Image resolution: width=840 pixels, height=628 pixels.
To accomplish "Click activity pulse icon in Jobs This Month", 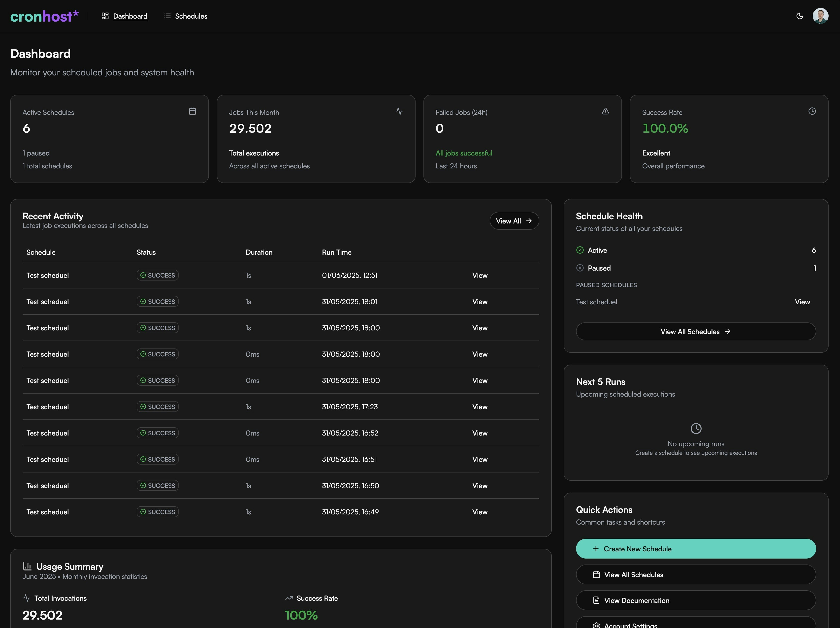I will tap(399, 111).
